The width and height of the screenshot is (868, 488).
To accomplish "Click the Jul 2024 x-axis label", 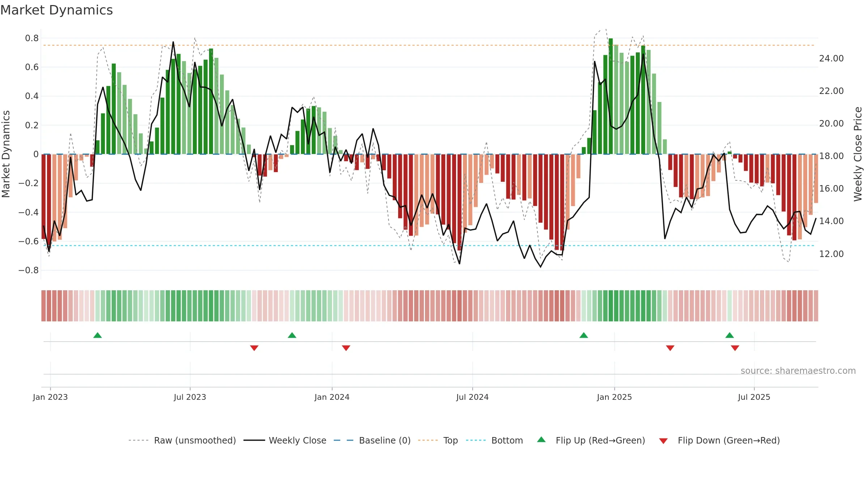I will coord(472,397).
